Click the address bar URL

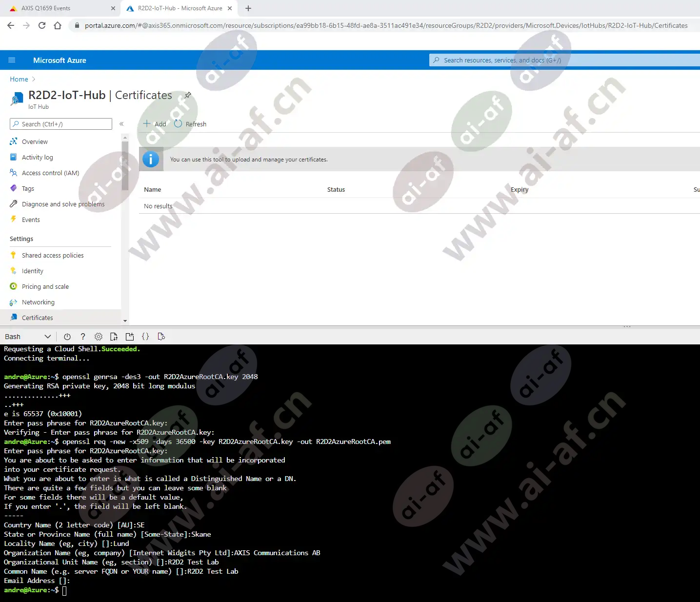386,25
